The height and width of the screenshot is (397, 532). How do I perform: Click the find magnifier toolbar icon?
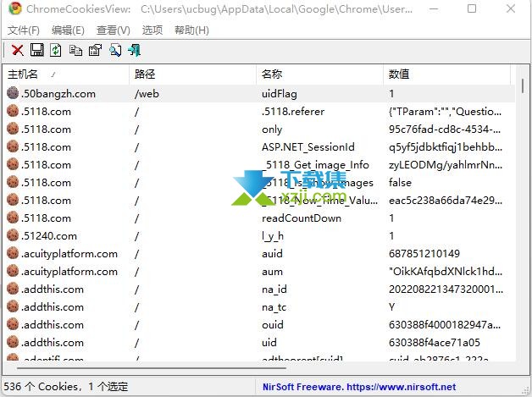(x=115, y=50)
